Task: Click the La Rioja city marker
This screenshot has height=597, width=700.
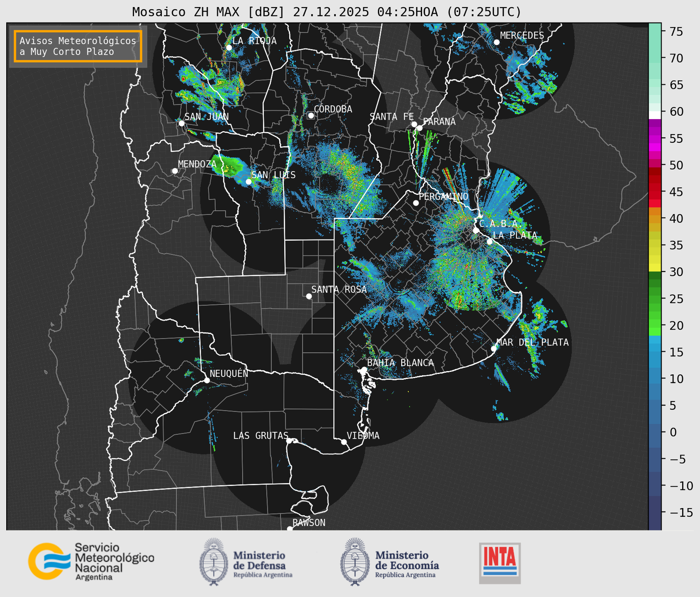Action: pos(229,47)
